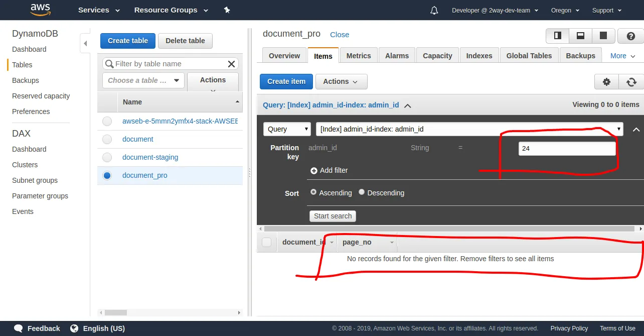
Task: Click the search magnifier in table filter
Action: tap(109, 64)
